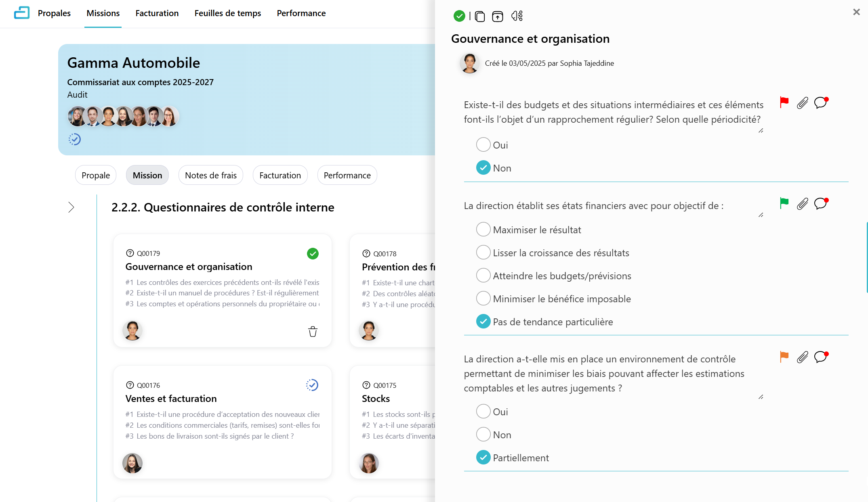Click the upload/export icon in panel header

pyautogui.click(x=497, y=16)
